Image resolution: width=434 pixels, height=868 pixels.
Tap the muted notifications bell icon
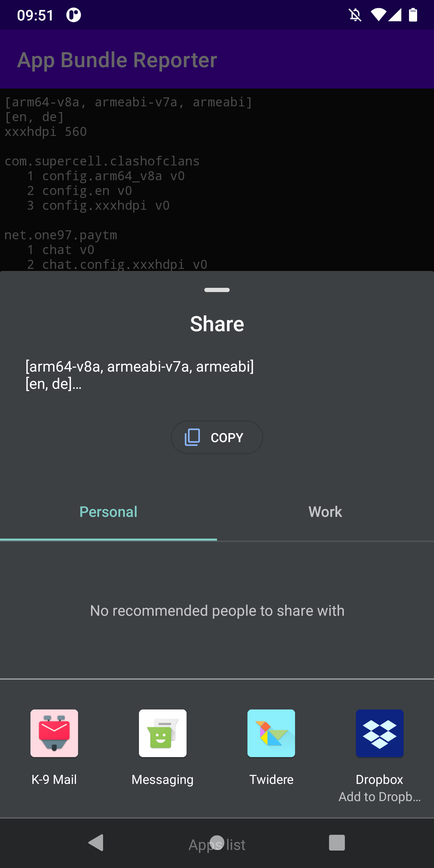pos(355,15)
